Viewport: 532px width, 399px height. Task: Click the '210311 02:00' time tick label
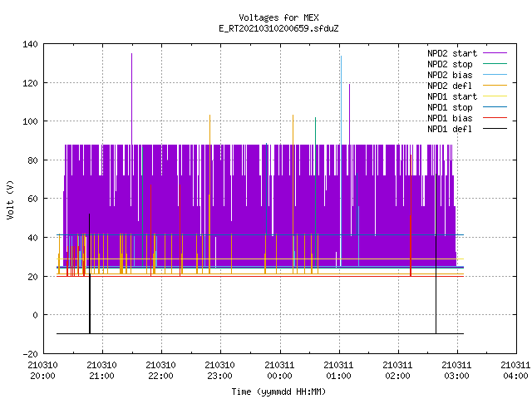point(397,371)
